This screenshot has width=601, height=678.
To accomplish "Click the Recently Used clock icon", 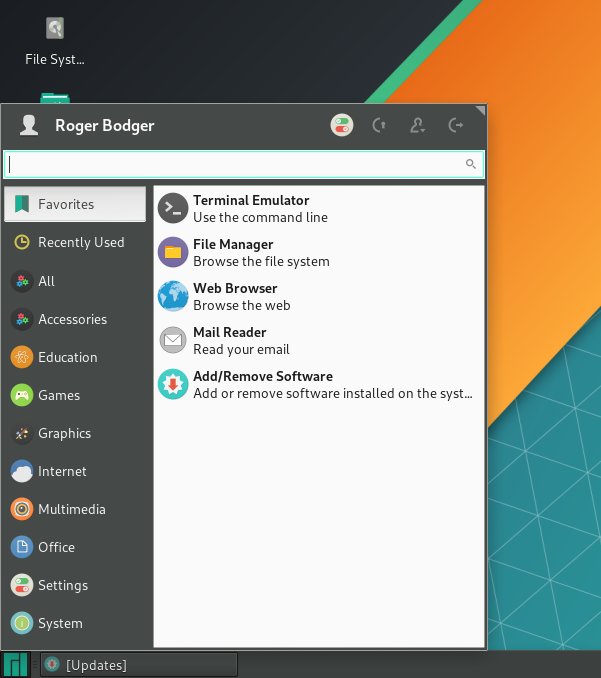I will (x=22, y=242).
